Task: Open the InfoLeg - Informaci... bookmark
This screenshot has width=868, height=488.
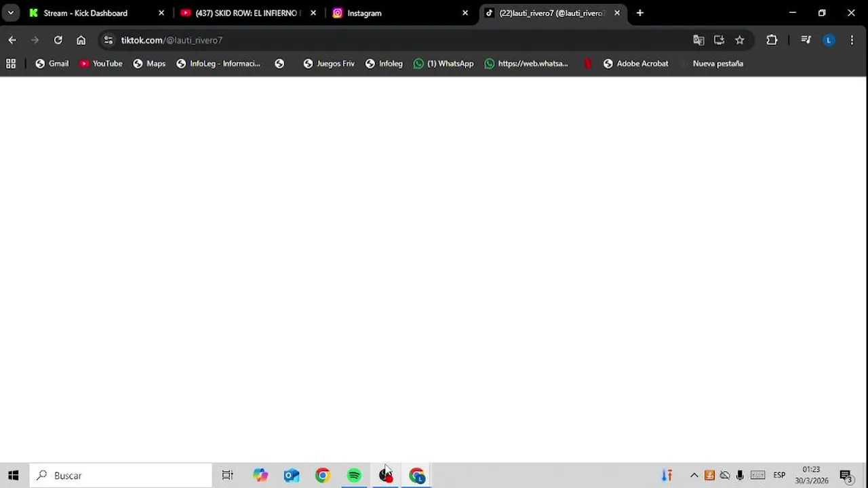Action: (218, 64)
